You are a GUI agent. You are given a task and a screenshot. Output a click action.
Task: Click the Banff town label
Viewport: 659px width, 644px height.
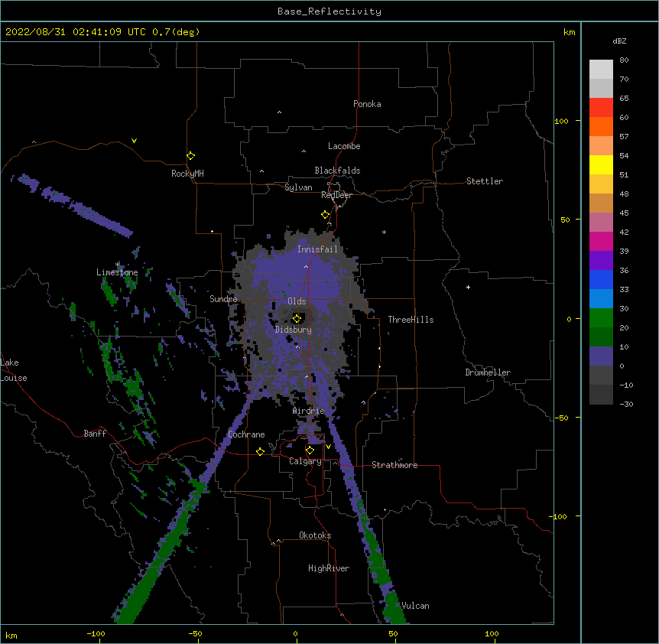(x=95, y=434)
